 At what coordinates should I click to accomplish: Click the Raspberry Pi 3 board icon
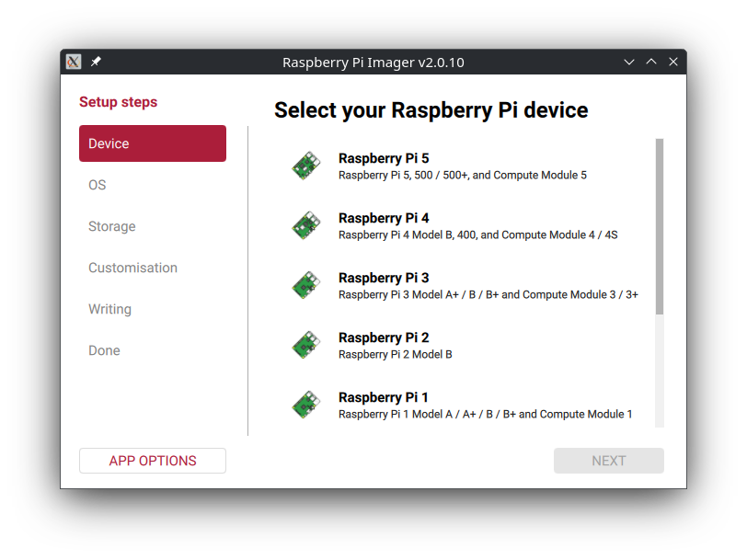[306, 285]
